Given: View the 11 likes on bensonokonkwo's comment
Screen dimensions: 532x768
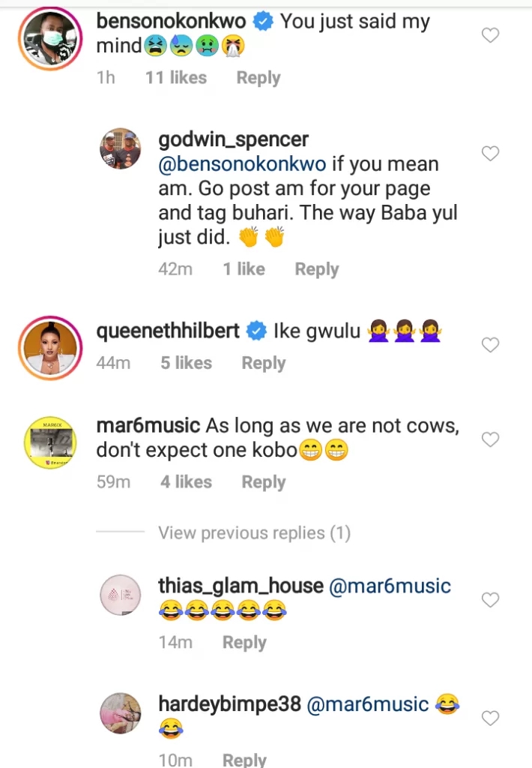Looking at the screenshot, I should coord(176,78).
